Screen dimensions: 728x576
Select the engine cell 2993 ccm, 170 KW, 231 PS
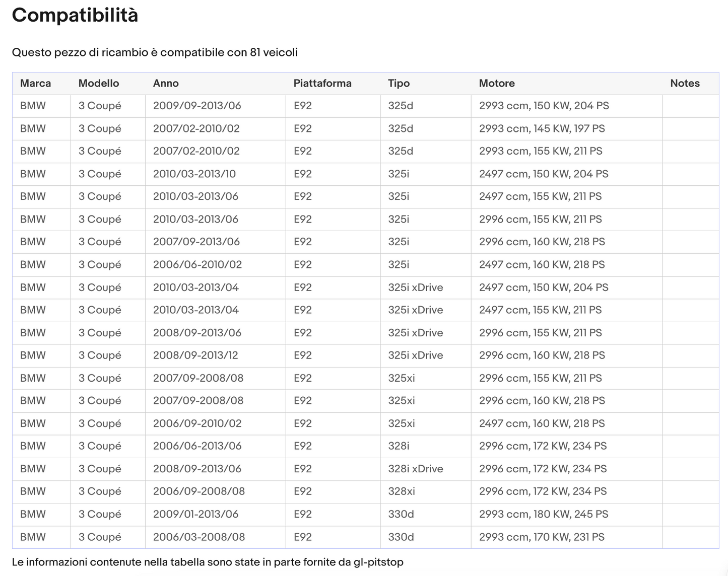(542, 537)
